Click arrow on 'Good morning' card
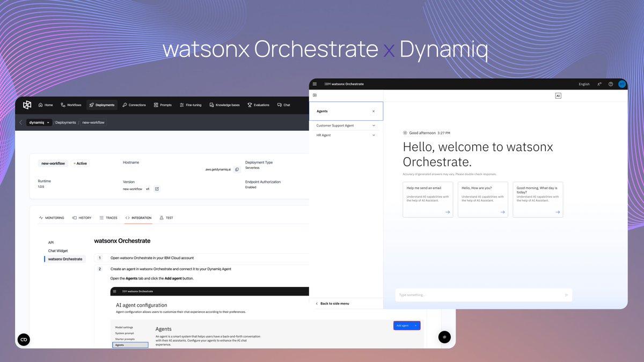The width and height of the screenshot is (644, 362). (x=558, y=212)
